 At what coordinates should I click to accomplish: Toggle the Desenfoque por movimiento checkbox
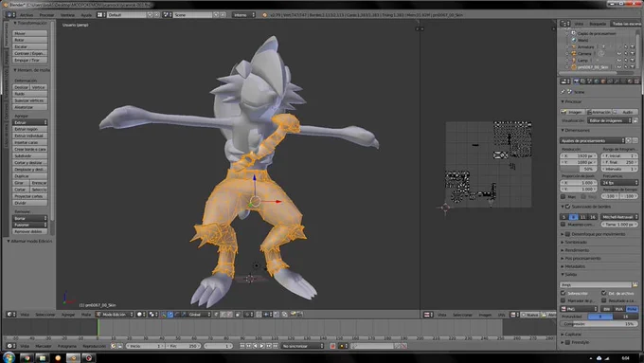568,234
